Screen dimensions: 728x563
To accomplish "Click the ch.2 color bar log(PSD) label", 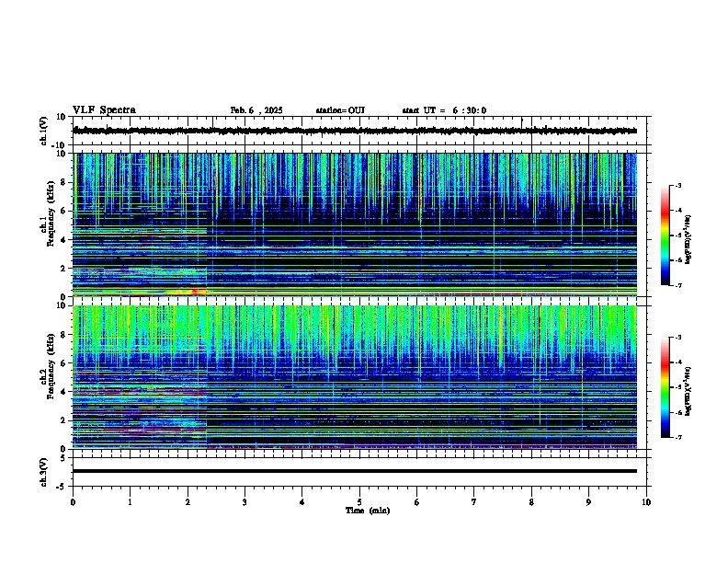I will tap(688, 391).
